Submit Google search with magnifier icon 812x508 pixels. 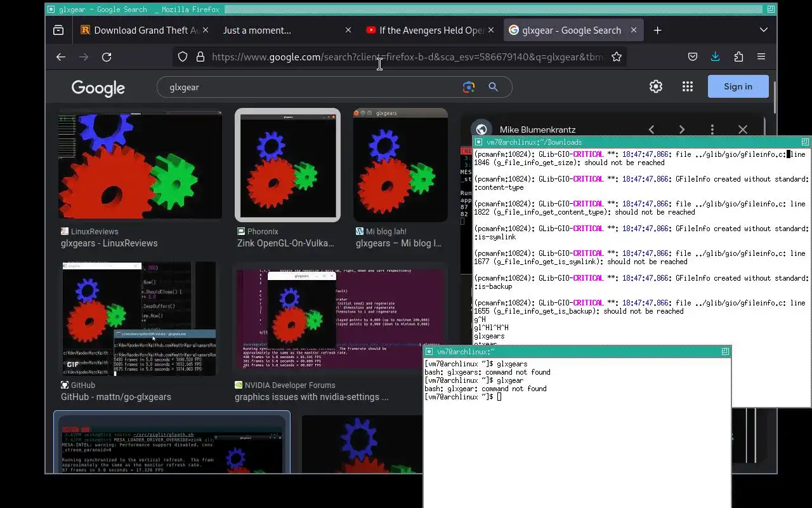click(x=493, y=87)
